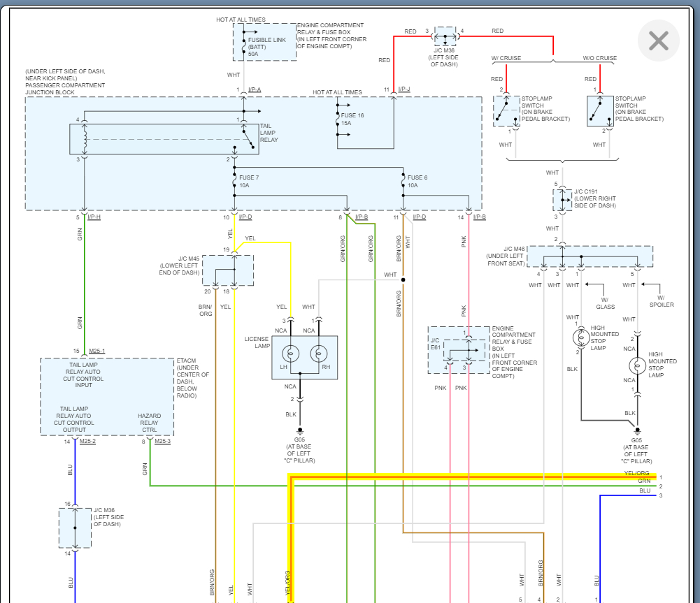Click the highlighted YEL/ORG wire label at right
Screen dimensions: 700x603
636,474
